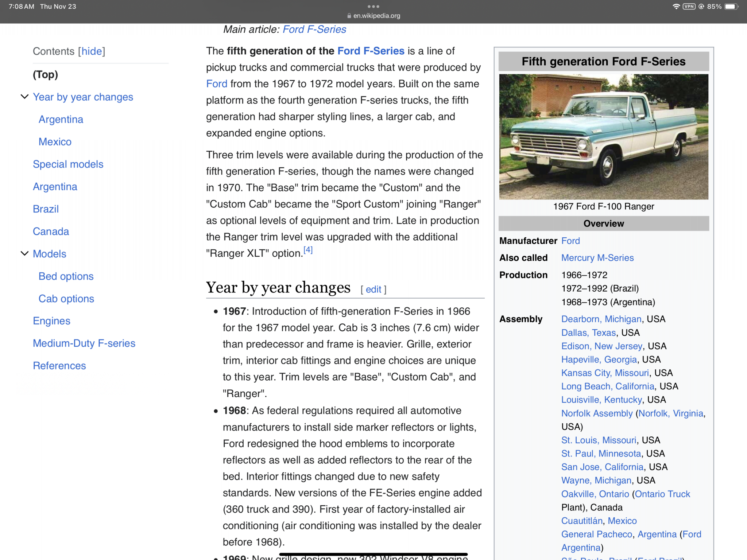Tap the '1972–1992 (Brazil)' production text
Image resolution: width=747 pixels, height=560 pixels.
pyautogui.click(x=600, y=288)
